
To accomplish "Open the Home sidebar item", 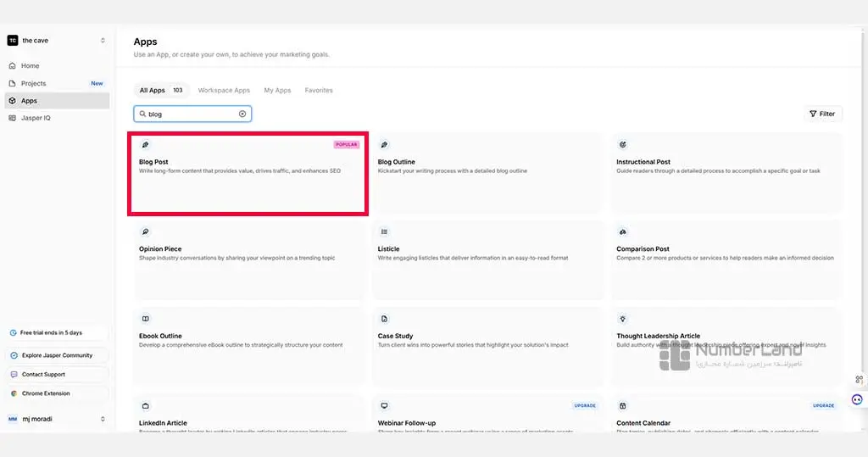I will [x=57, y=65].
